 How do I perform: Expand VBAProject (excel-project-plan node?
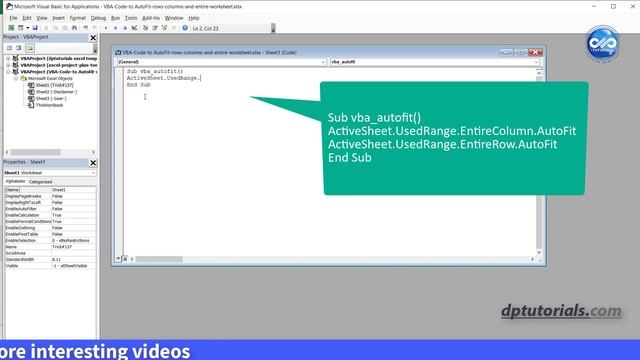click(8, 65)
